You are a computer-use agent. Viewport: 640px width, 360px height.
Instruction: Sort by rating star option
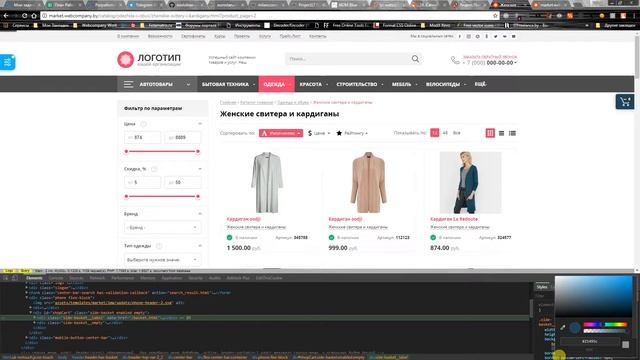coord(352,133)
